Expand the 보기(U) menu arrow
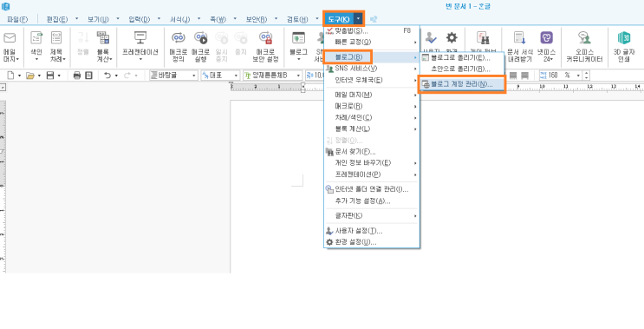 coord(118,18)
